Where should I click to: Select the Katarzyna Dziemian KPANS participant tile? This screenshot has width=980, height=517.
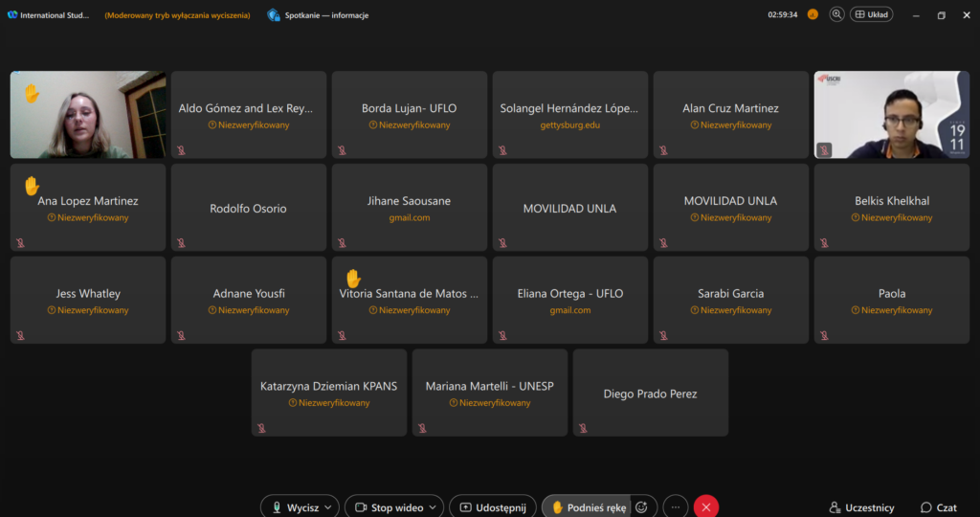click(328, 392)
